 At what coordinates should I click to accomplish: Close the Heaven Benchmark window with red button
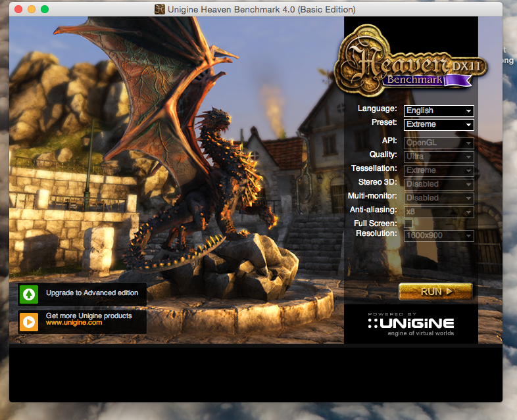point(18,9)
